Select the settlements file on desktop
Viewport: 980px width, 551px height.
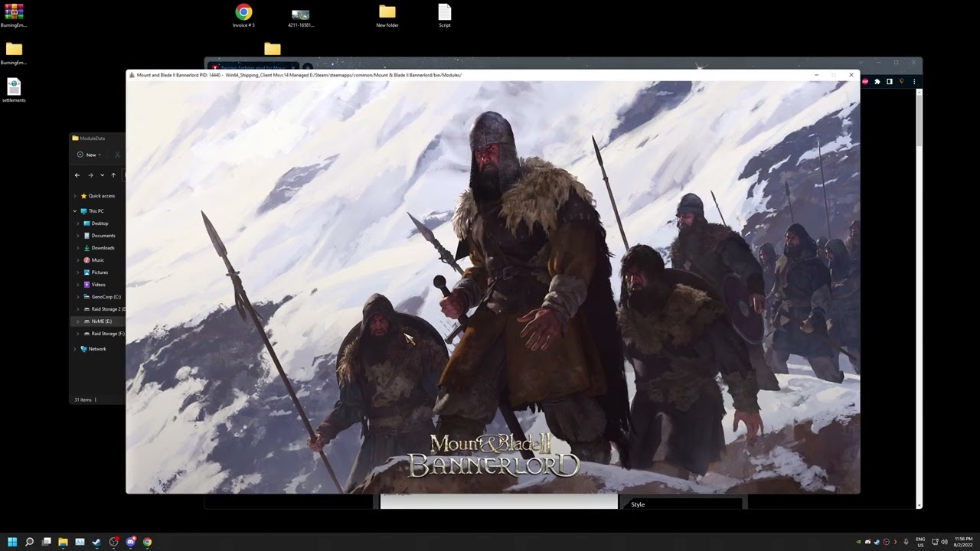(x=14, y=90)
